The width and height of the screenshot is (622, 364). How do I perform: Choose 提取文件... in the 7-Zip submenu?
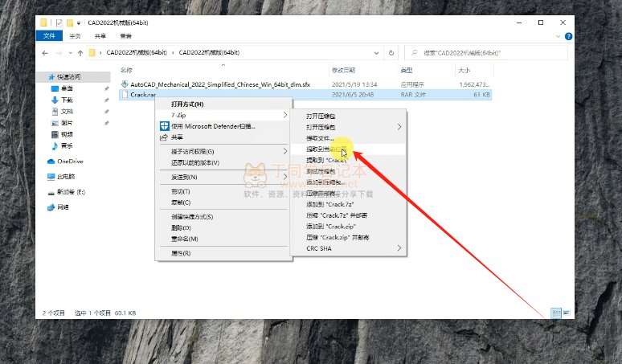(348, 138)
